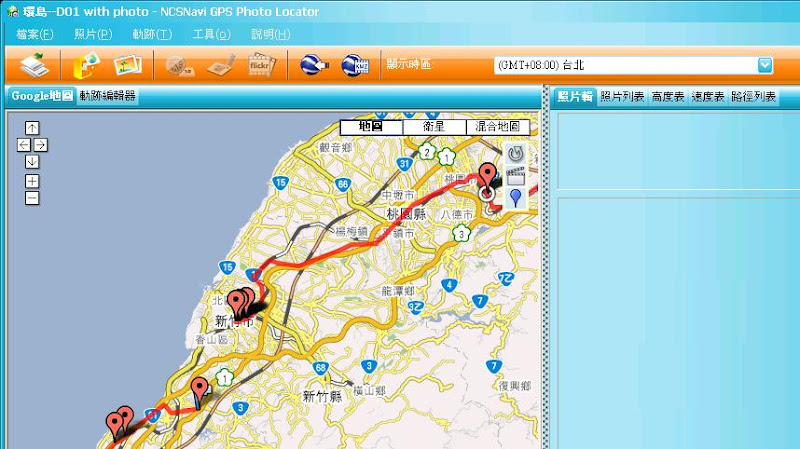
Task: Click the 香山區 label on map
Action: (x=212, y=339)
